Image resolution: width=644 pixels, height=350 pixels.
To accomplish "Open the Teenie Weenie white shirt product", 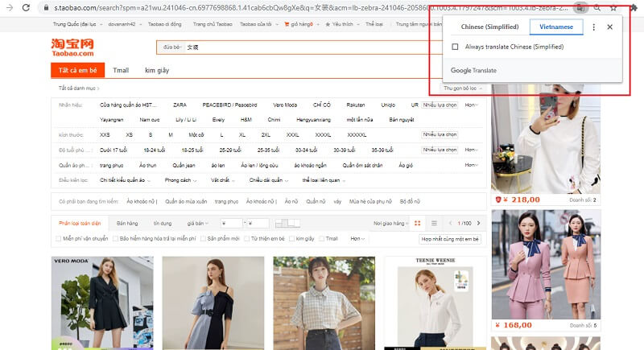I will [436, 303].
